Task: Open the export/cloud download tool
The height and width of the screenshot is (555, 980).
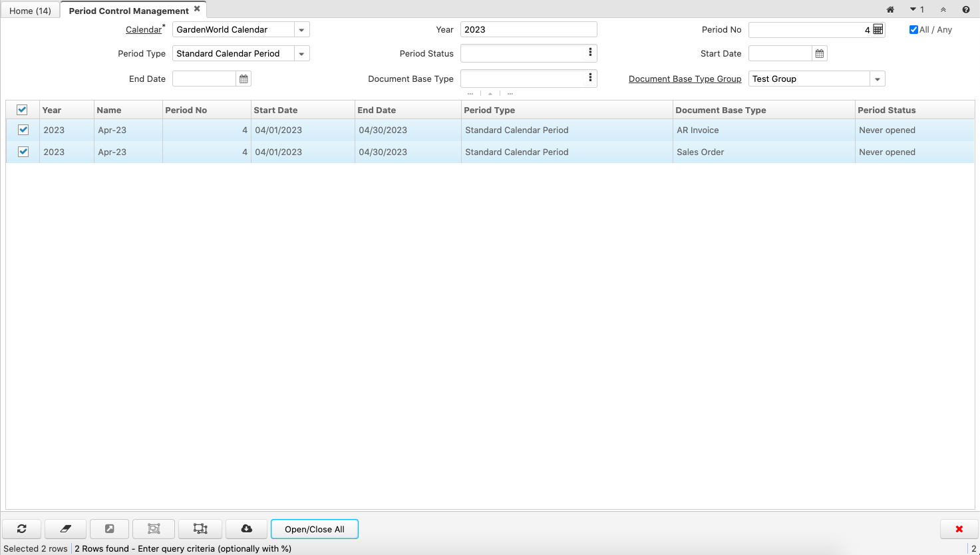Action: point(246,529)
